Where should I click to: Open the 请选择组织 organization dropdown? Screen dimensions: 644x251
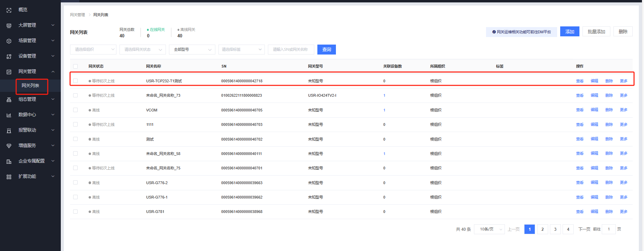tap(93, 50)
